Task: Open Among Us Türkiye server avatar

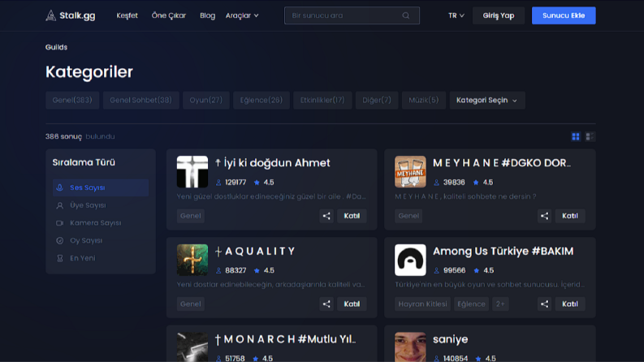Action: [x=410, y=260]
